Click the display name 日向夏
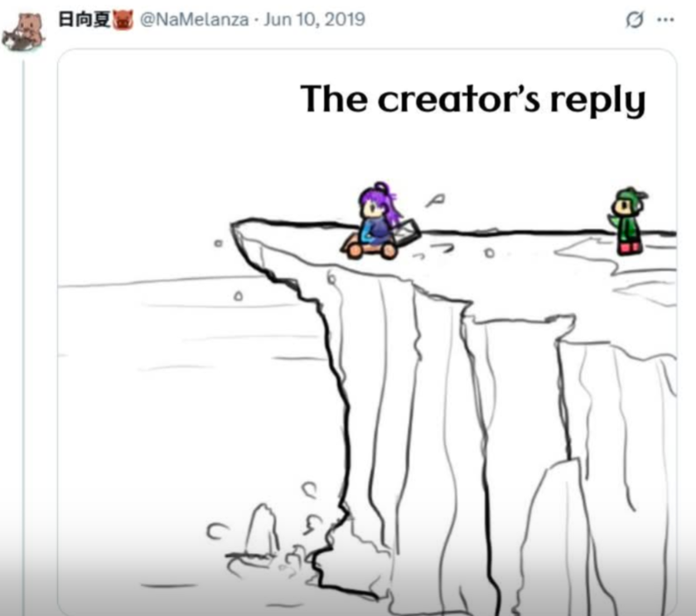 pos(85,20)
